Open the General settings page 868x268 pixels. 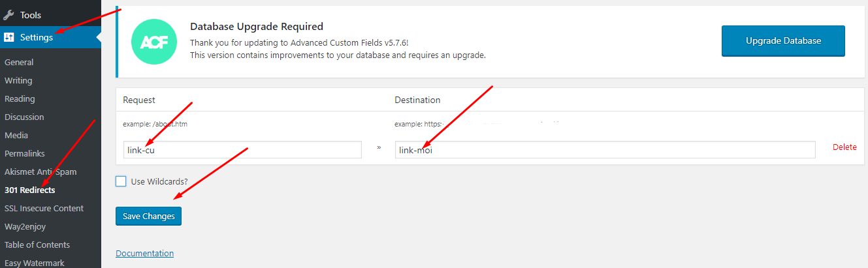tap(19, 63)
